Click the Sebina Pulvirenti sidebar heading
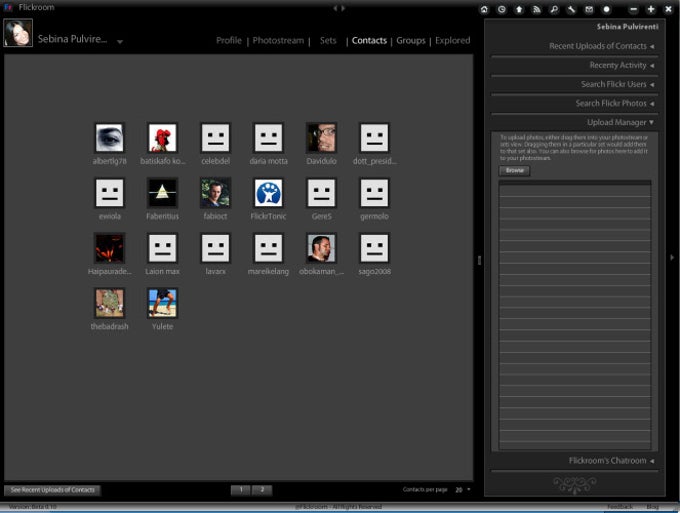The height and width of the screenshot is (513, 680). (627, 27)
